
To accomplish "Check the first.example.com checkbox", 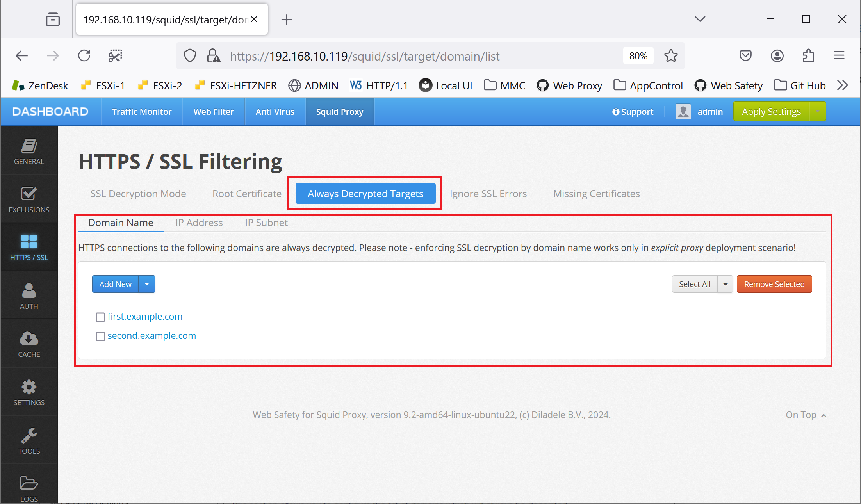I will tap(100, 317).
